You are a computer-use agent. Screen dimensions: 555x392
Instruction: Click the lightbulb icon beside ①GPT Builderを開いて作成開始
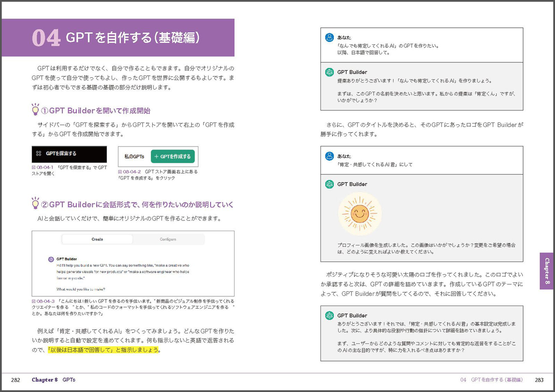[35, 110]
